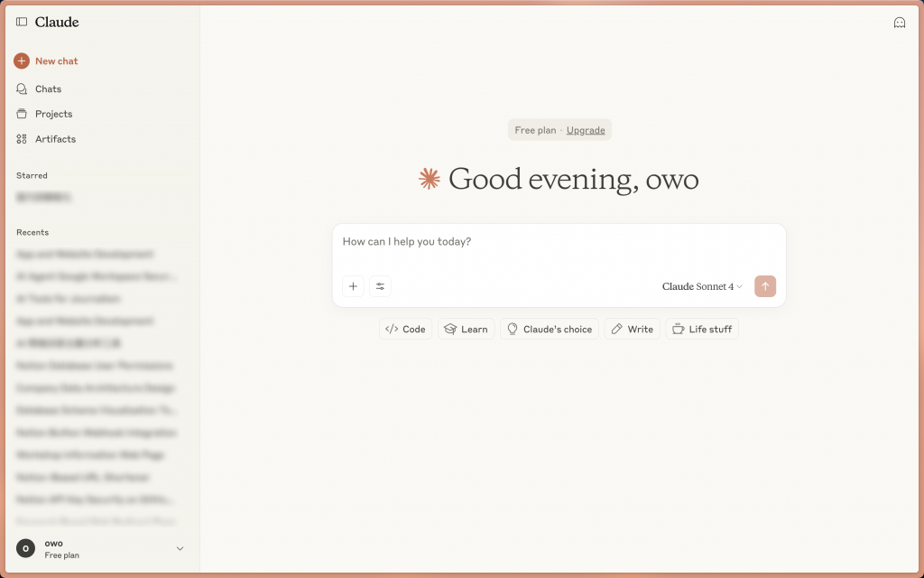This screenshot has width=924, height=578.
Task: Select the Write suggestion chip
Action: [x=633, y=329]
